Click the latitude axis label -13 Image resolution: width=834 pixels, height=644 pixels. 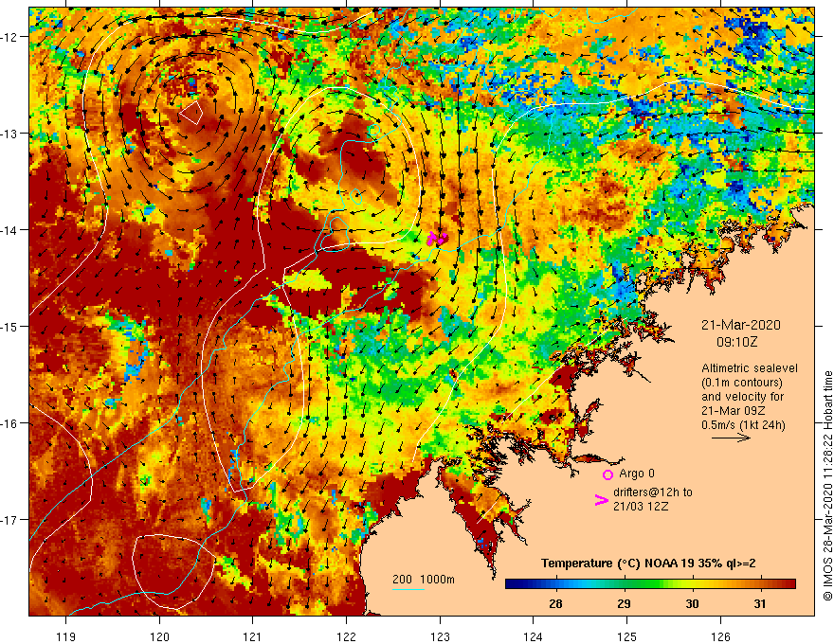tap(9, 134)
